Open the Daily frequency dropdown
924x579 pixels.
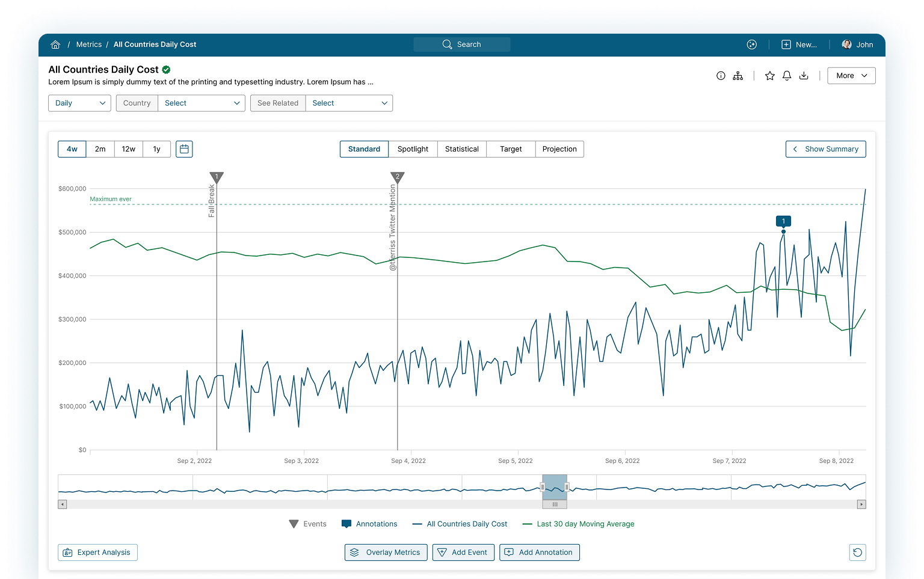click(x=79, y=103)
